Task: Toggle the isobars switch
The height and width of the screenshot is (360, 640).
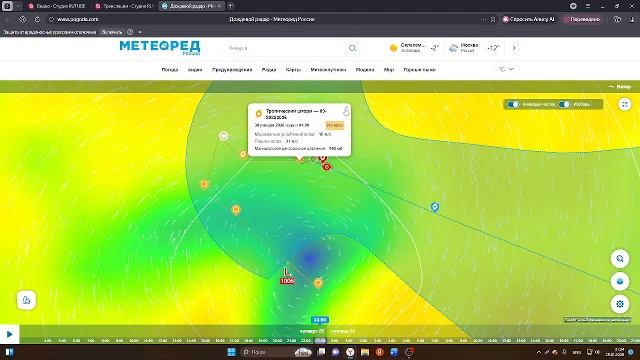Action: tap(564, 104)
